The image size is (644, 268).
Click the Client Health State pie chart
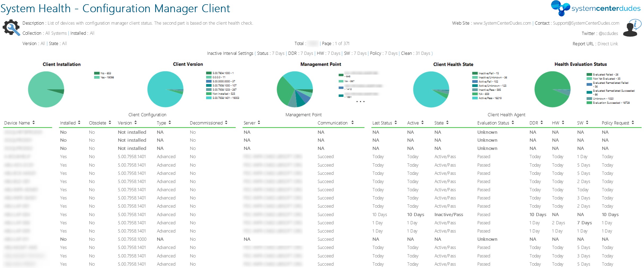(431, 89)
